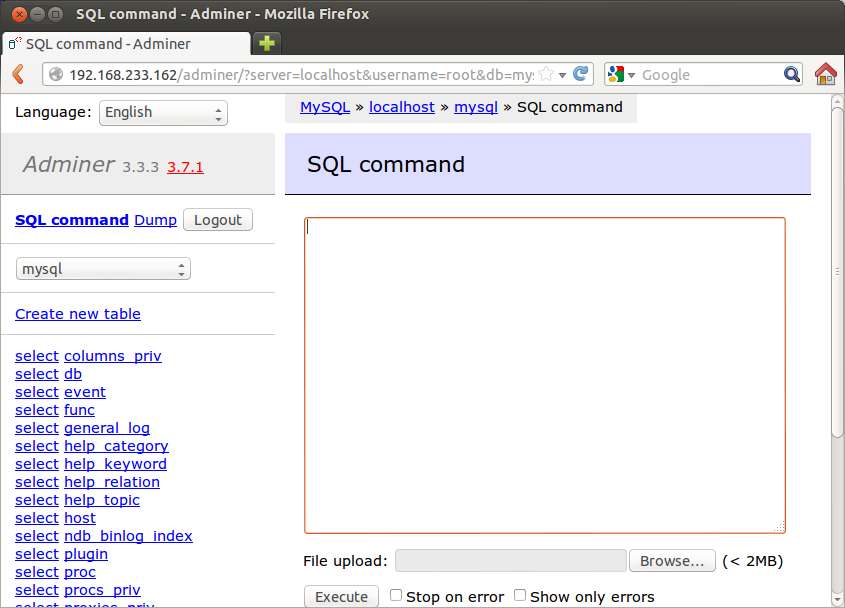Click the Execute button
The height and width of the screenshot is (608, 845).
[x=341, y=596]
